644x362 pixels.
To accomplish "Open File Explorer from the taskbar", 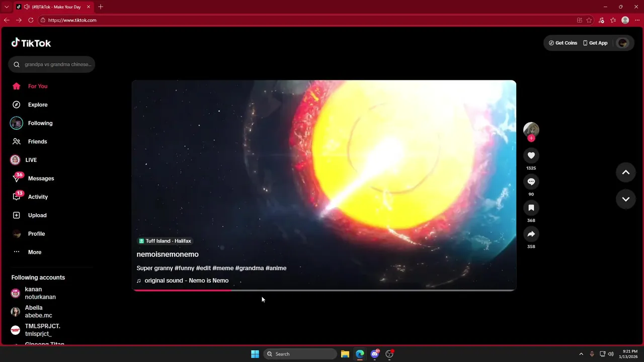I will click(345, 354).
